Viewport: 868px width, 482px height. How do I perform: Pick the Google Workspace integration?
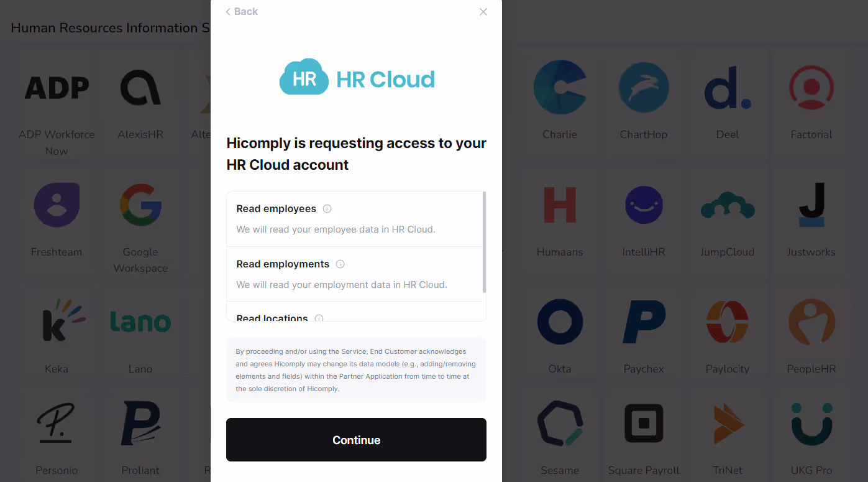coord(140,225)
